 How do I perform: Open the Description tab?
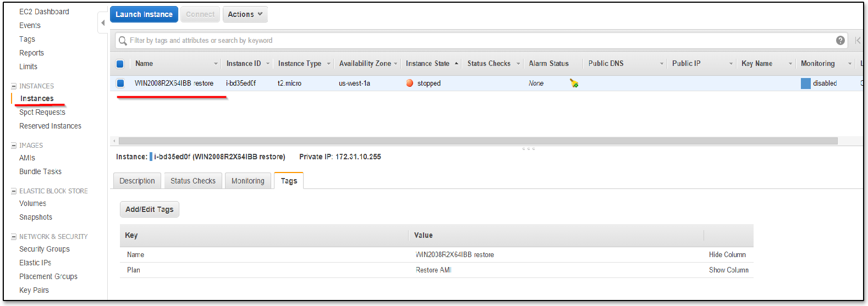click(137, 181)
